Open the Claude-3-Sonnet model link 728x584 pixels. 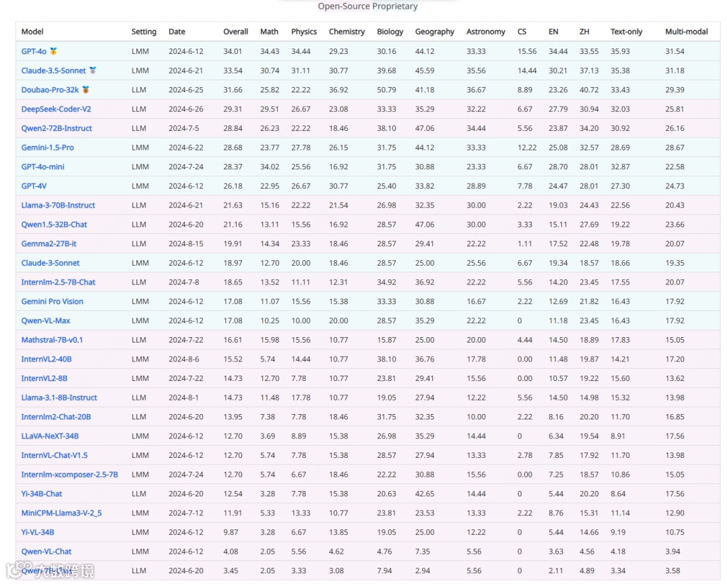tap(50, 263)
